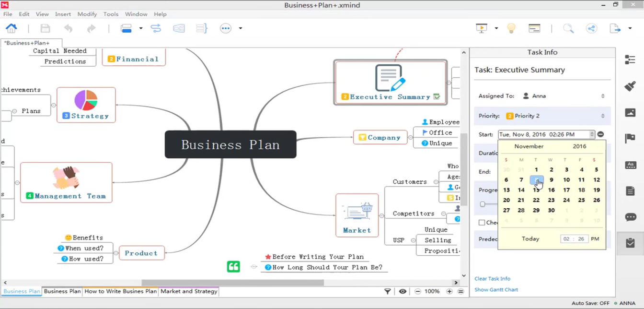Select November 16 in the calendar

click(x=552, y=190)
